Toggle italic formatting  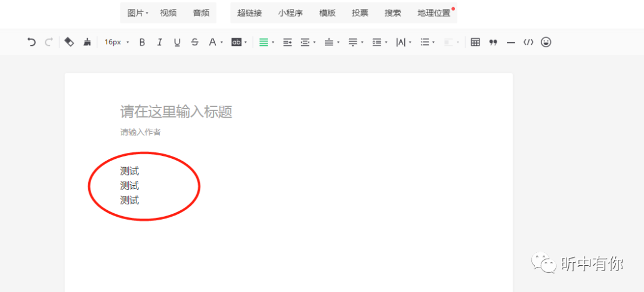point(159,42)
